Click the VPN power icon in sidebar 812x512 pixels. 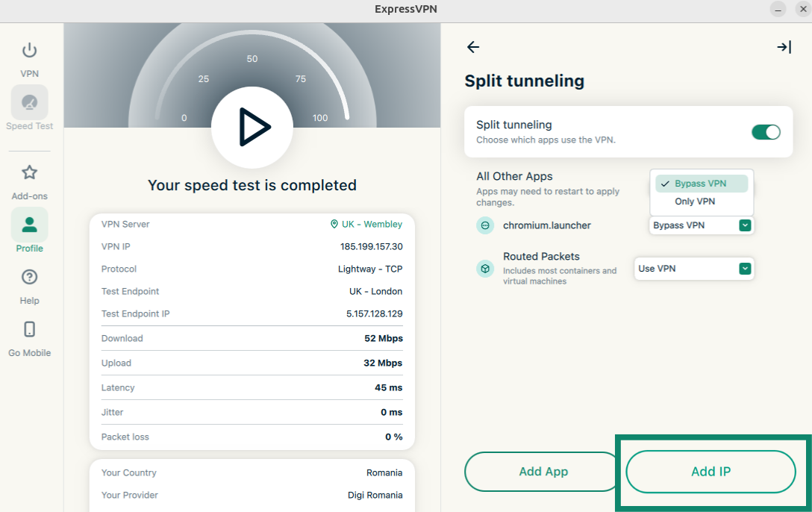(x=29, y=51)
